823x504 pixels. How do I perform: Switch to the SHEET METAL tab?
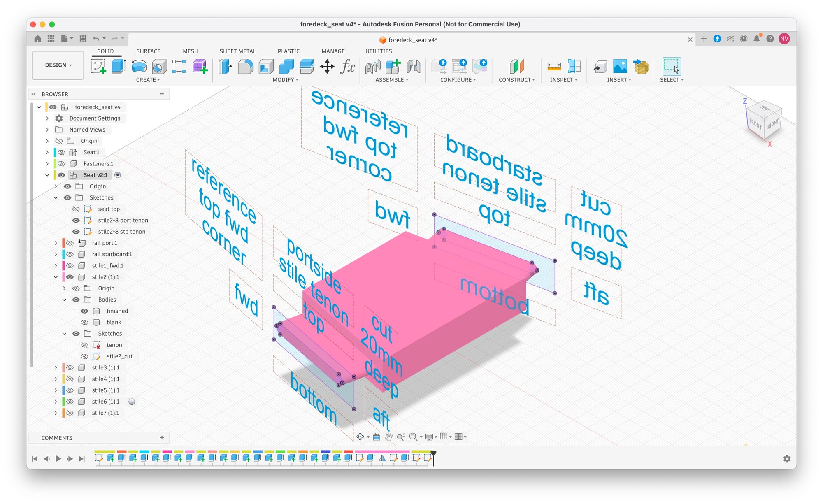237,51
